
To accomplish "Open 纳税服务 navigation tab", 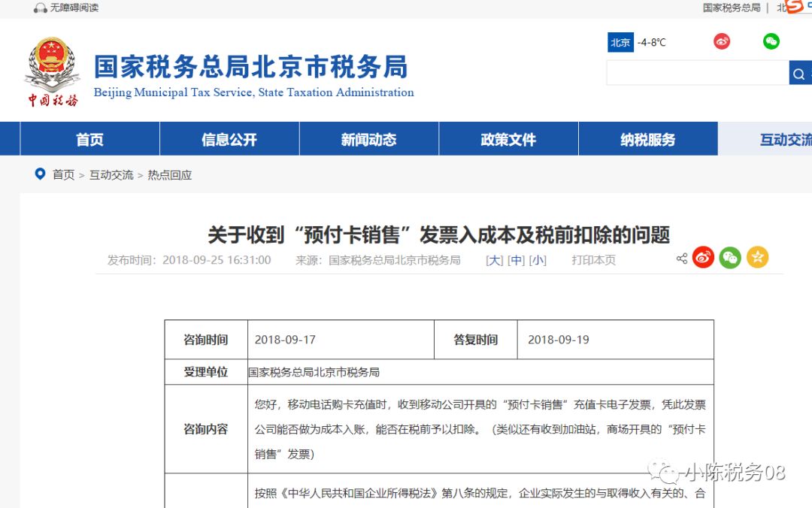I will point(648,139).
